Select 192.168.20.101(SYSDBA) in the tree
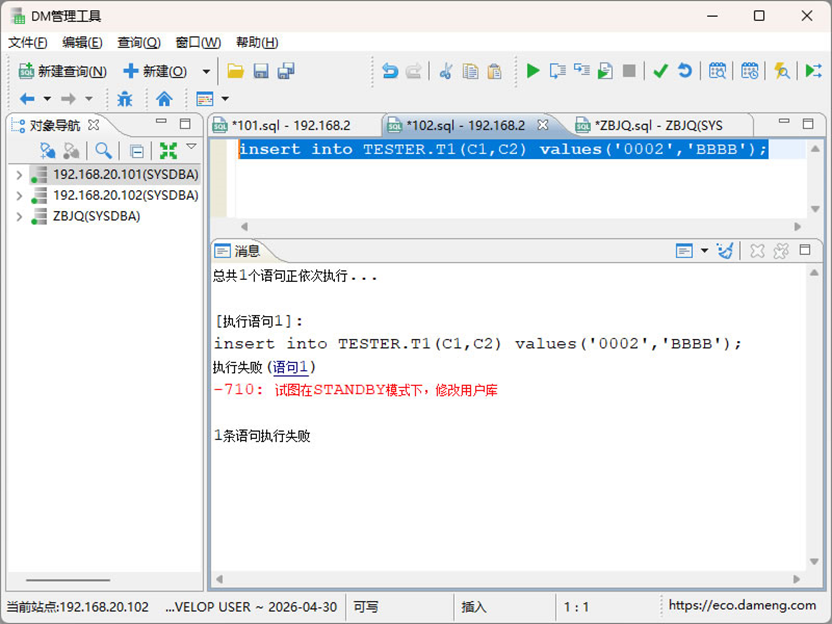 (126, 175)
